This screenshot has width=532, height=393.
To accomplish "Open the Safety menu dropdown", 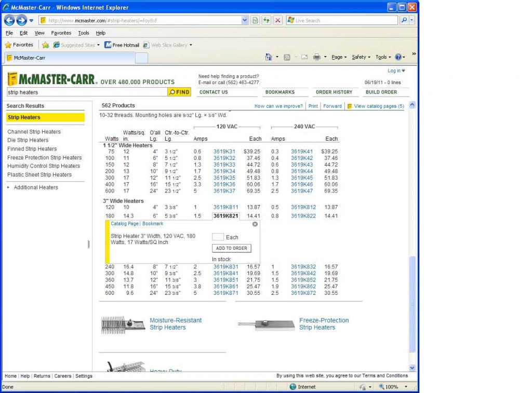I will pos(361,57).
